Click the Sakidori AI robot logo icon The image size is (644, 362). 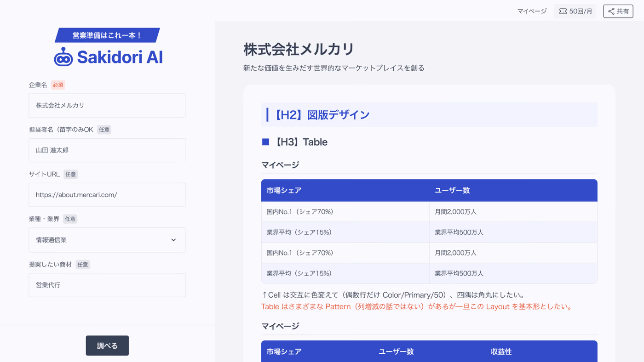[63, 57]
